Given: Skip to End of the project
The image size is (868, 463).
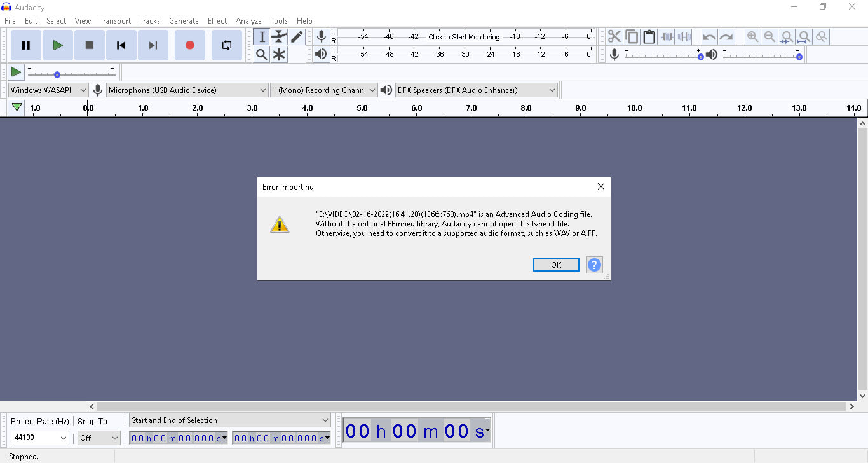Looking at the screenshot, I should point(153,45).
